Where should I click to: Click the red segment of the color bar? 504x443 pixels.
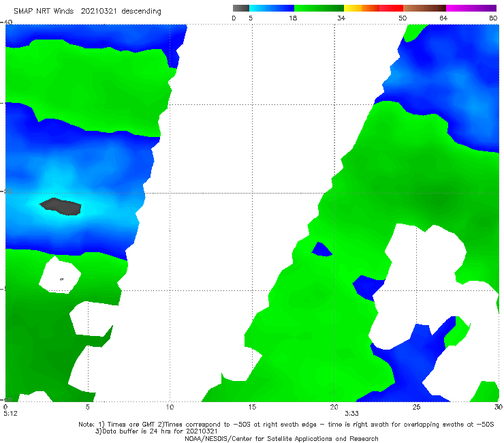coord(391,8)
